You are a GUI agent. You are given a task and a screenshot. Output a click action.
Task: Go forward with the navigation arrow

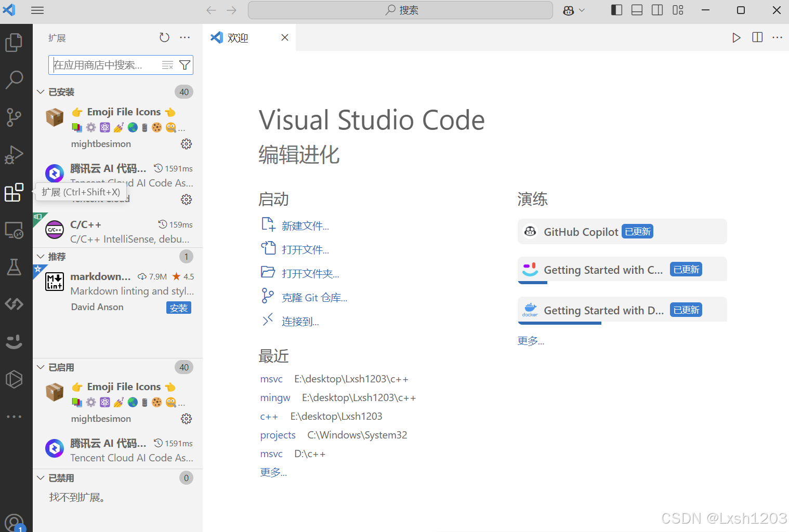[x=232, y=10]
